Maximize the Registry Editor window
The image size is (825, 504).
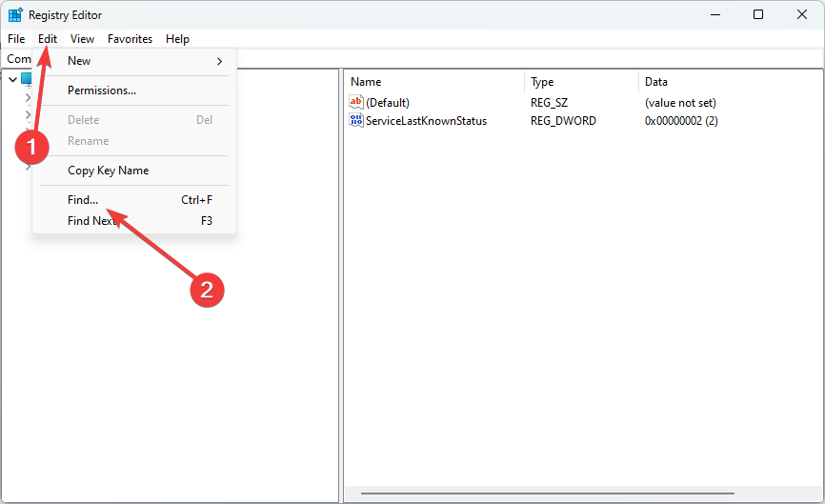tap(758, 14)
